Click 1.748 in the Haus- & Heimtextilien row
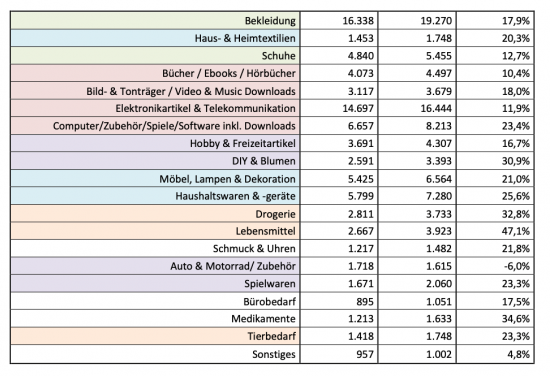Image resolution: width=550 pixels, height=376 pixels. [439, 38]
